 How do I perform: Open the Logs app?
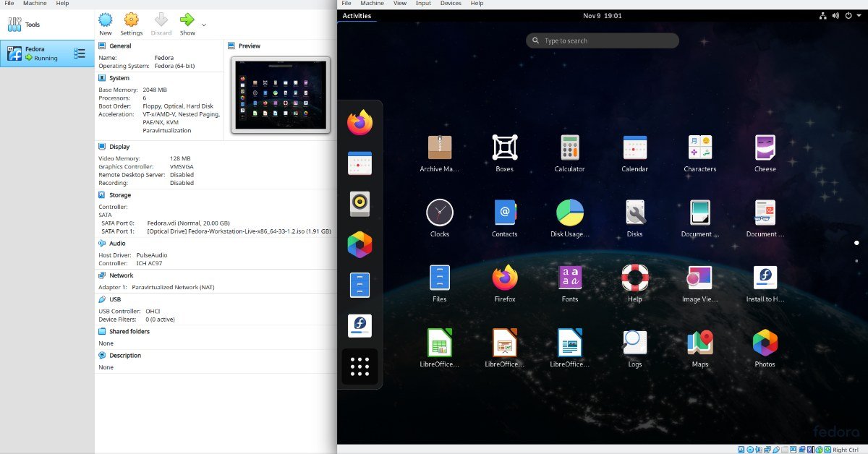(635, 343)
